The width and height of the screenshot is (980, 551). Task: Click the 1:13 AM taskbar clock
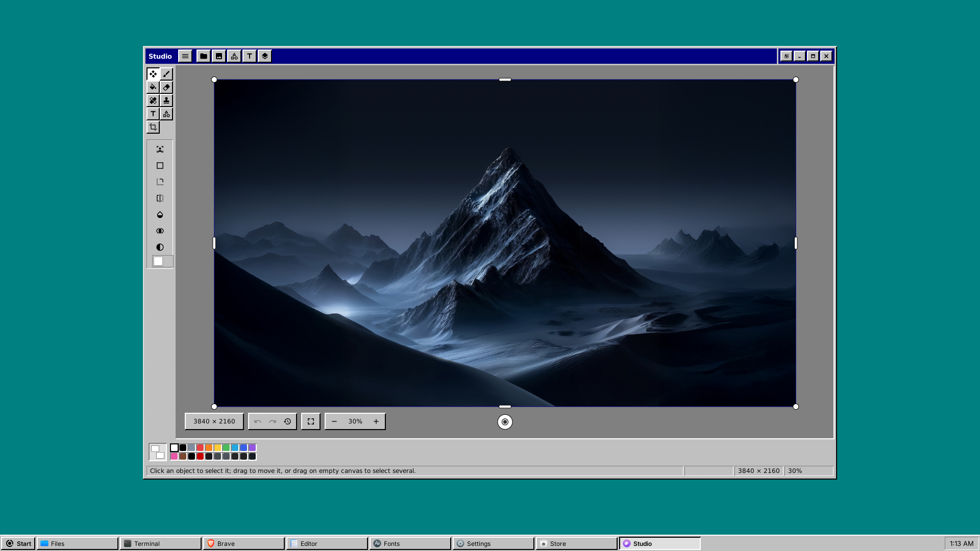[x=962, y=543]
